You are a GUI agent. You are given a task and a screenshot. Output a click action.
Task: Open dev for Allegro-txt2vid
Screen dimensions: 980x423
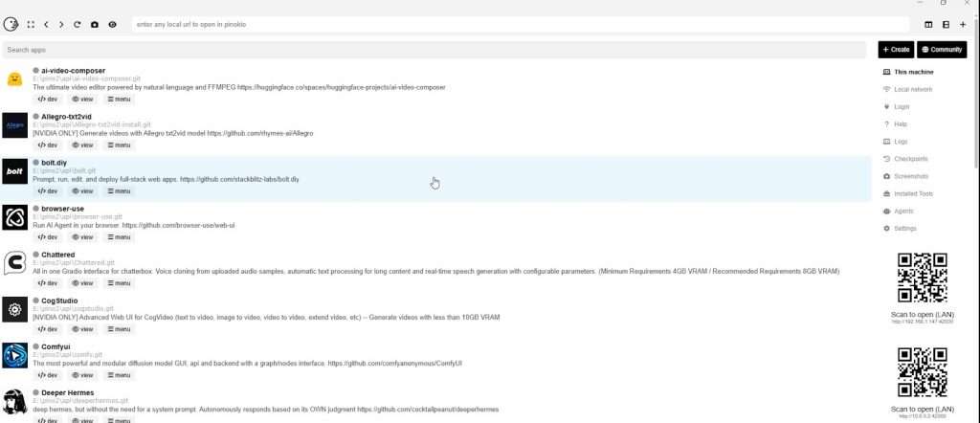click(x=48, y=145)
